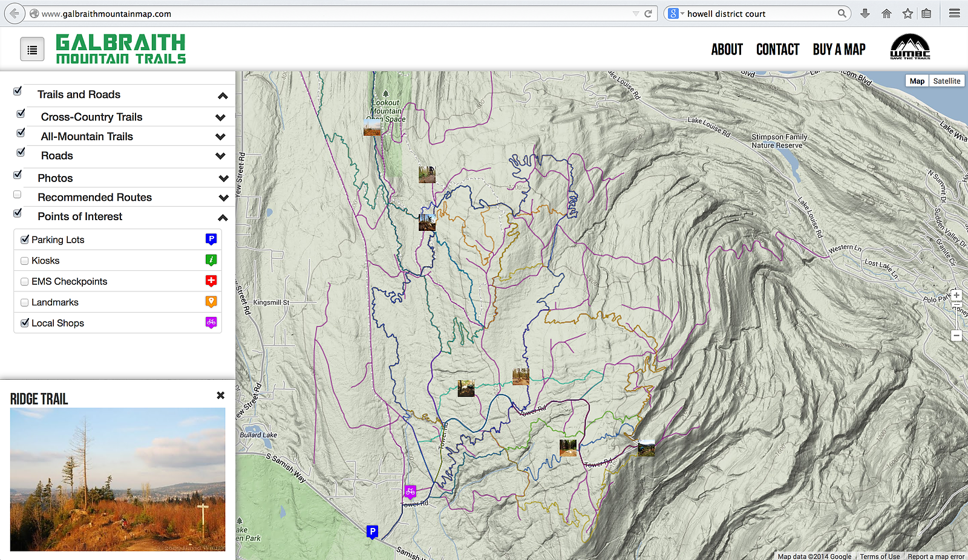Click the blue parking lot marker on map
The height and width of the screenshot is (560, 968).
coord(372,532)
